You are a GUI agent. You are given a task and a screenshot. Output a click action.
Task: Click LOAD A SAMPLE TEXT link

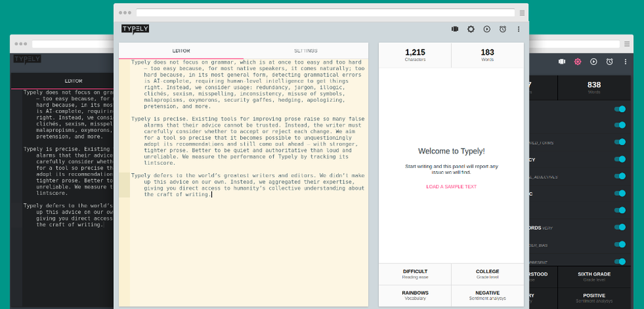coord(451,187)
